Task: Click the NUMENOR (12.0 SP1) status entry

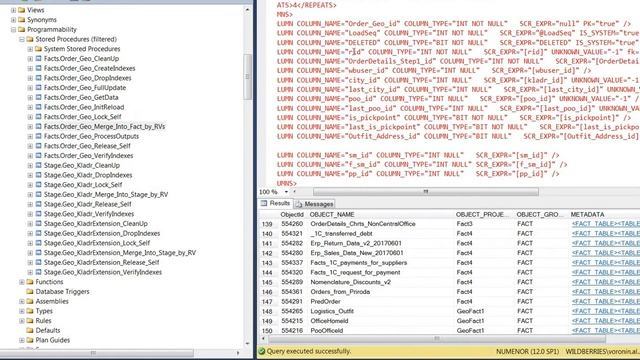Action: [527, 351]
